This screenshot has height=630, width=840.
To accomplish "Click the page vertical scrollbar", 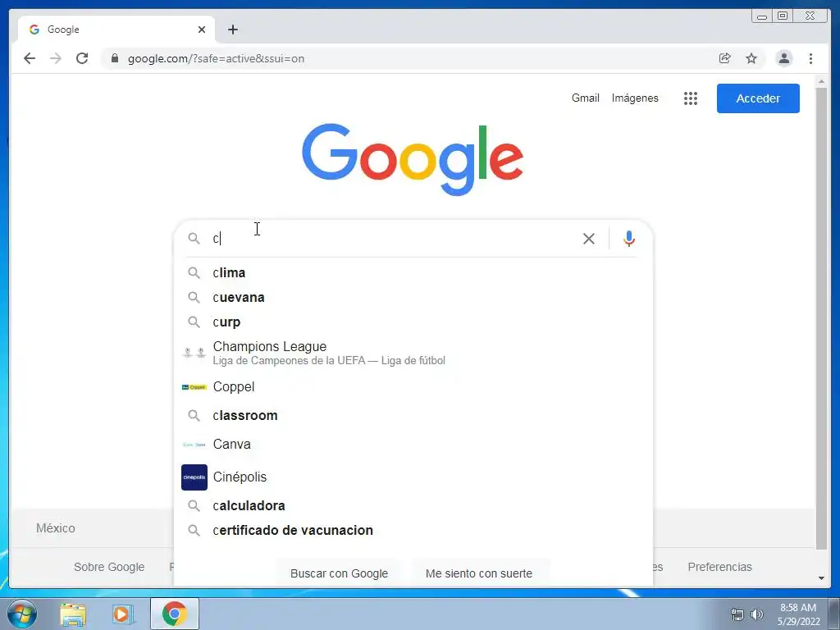I will 821,318.
